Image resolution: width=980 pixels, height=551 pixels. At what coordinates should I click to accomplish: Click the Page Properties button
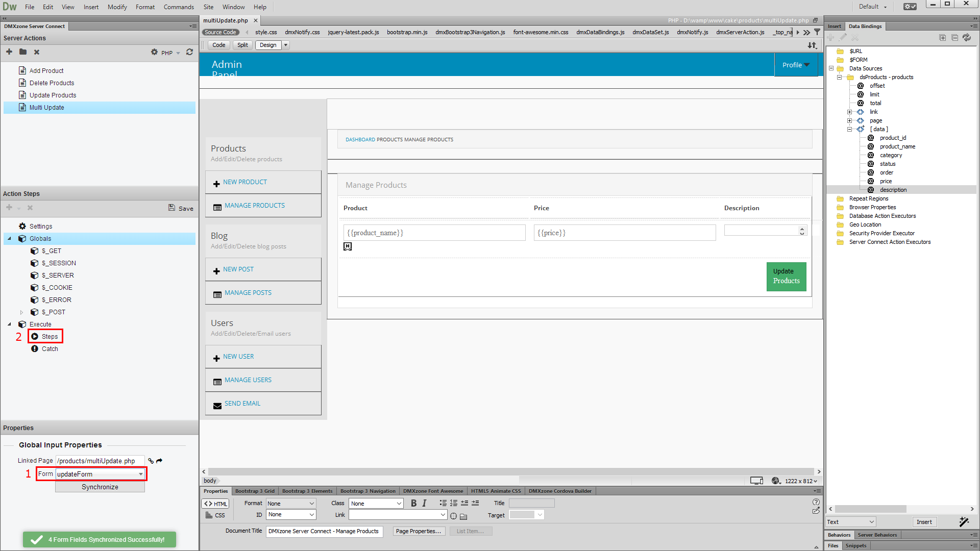419,531
